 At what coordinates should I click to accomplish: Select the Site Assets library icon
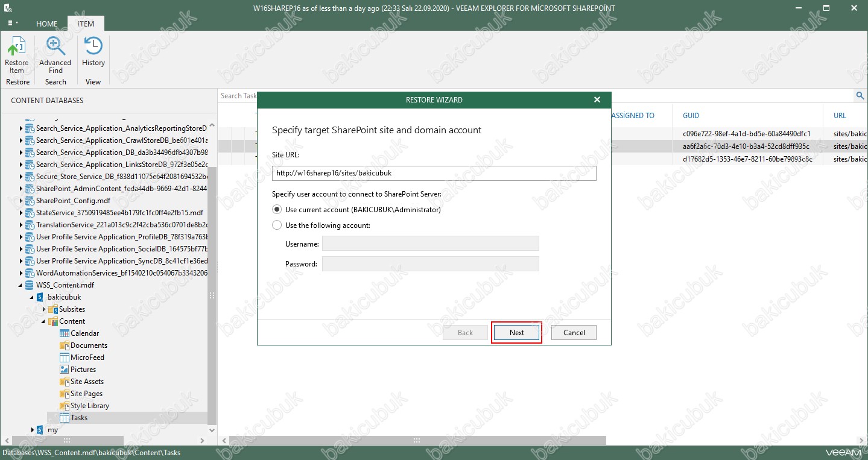click(65, 382)
